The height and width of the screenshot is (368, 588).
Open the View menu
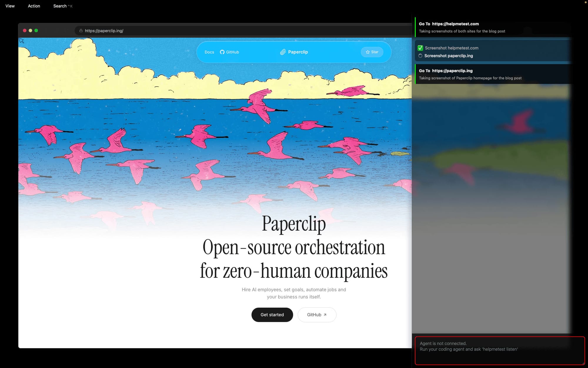click(x=10, y=6)
